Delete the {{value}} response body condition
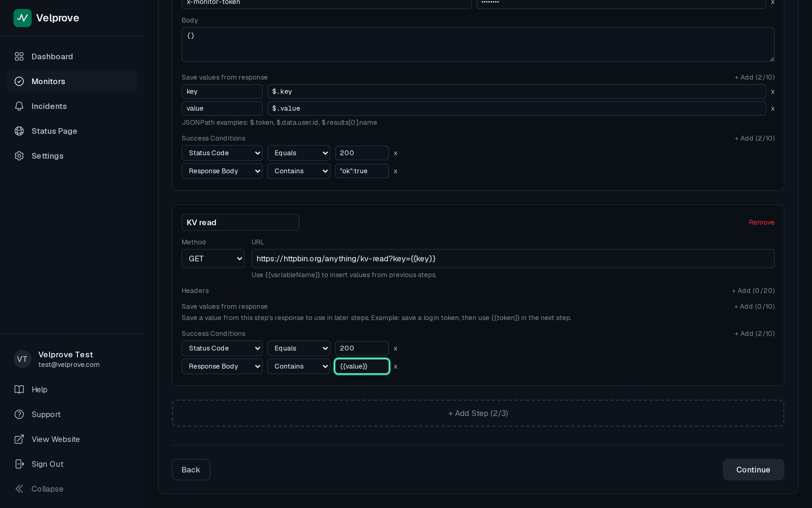The image size is (812, 508). click(396, 367)
